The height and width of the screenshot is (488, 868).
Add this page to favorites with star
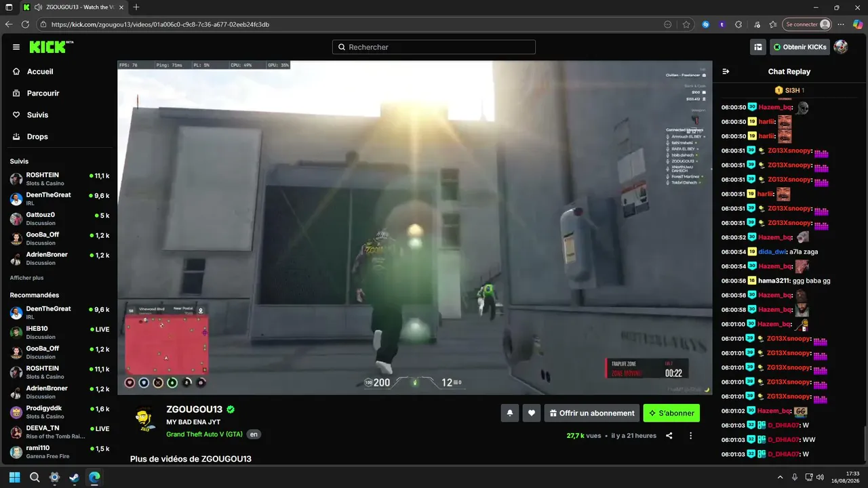686,24
